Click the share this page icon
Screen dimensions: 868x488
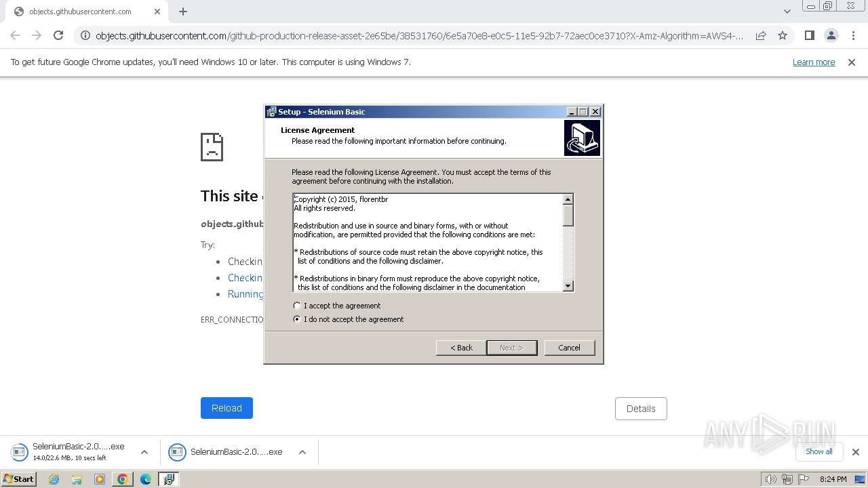(761, 35)
